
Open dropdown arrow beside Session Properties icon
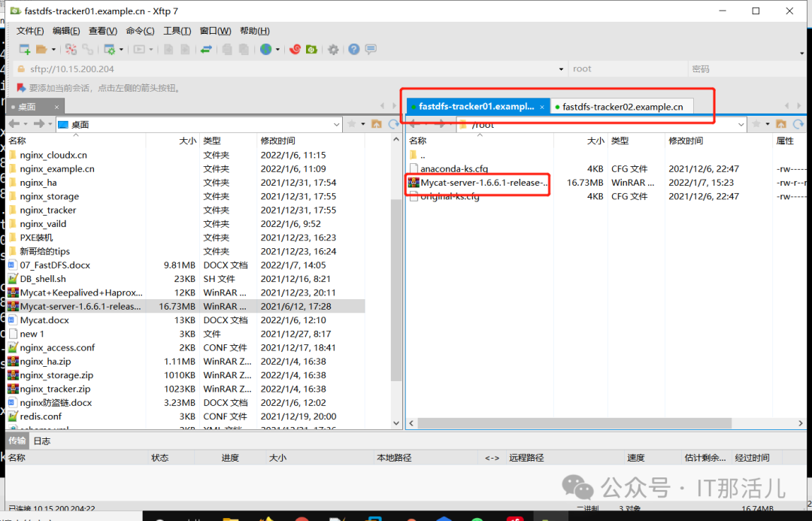coord(121,50)
